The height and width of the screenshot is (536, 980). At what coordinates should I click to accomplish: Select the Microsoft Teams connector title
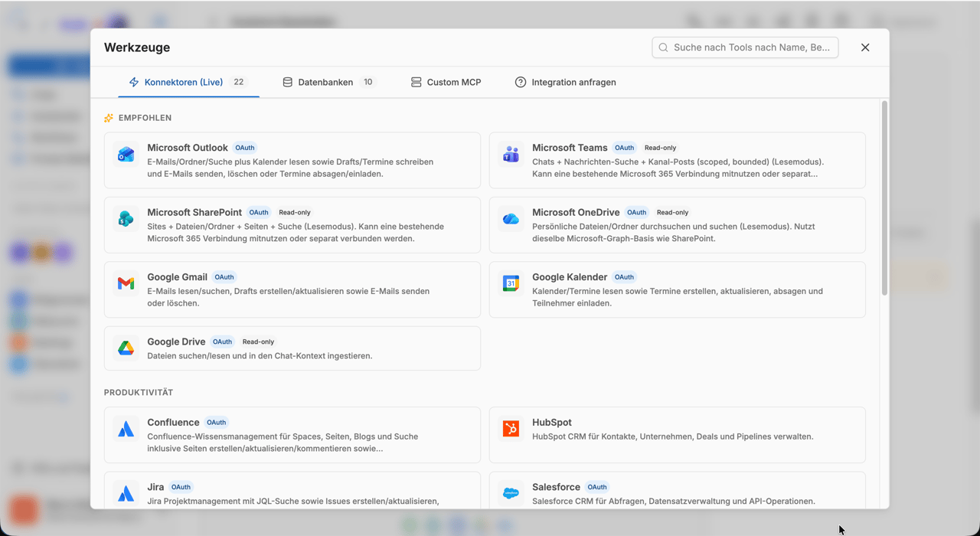(x=570, y=148)
